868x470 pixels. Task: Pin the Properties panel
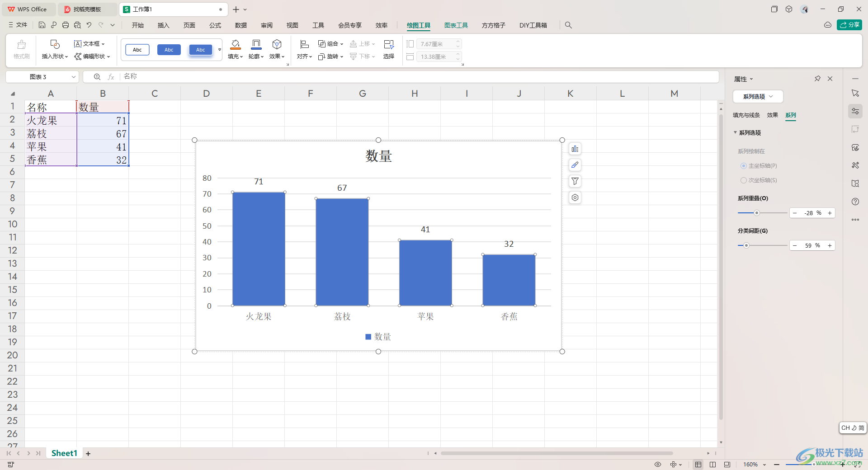click(x=817, y=79)
